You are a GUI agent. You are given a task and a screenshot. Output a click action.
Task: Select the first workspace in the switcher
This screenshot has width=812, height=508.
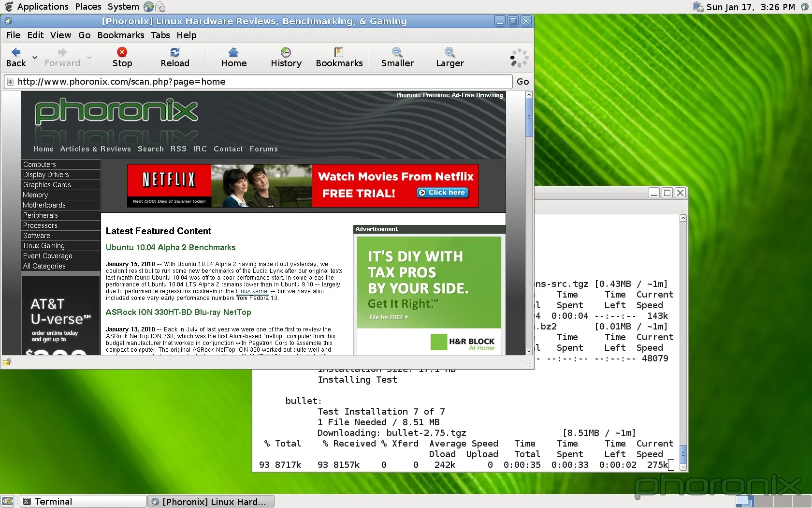coord(745,501)
